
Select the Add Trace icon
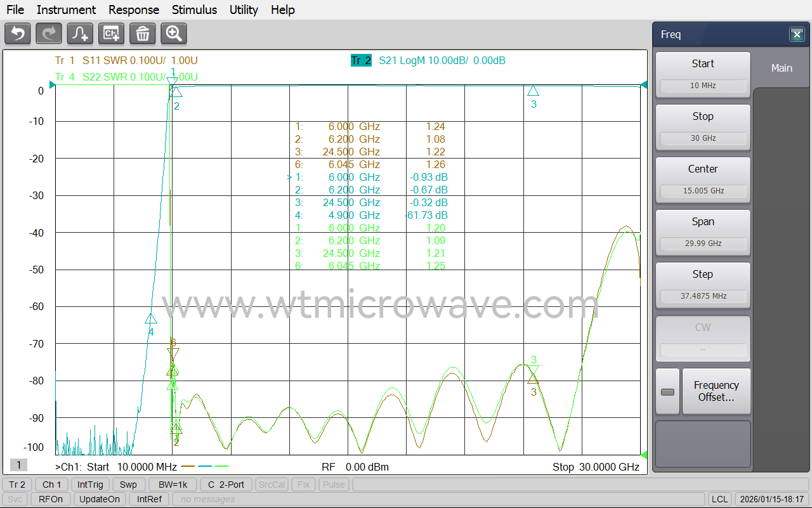(79, 33)
